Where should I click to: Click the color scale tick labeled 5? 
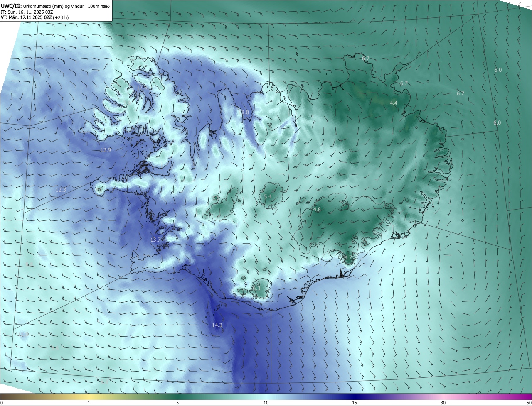point(177,403)
